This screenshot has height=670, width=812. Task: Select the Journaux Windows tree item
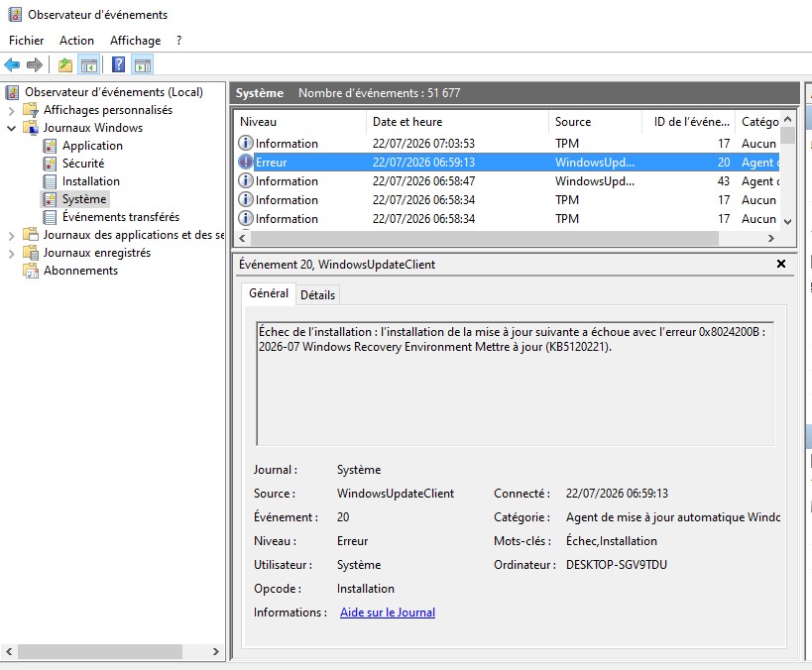click(92, 128)
